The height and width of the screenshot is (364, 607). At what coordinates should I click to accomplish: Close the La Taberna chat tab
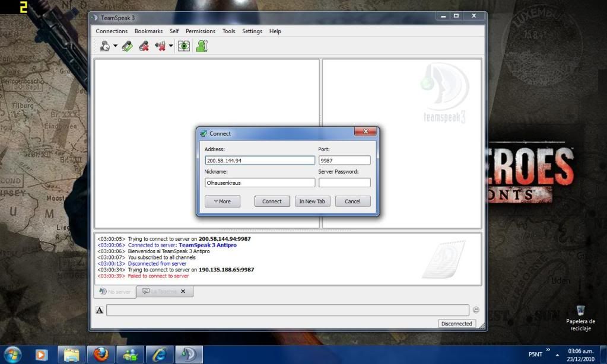click(x=183, y=291)
